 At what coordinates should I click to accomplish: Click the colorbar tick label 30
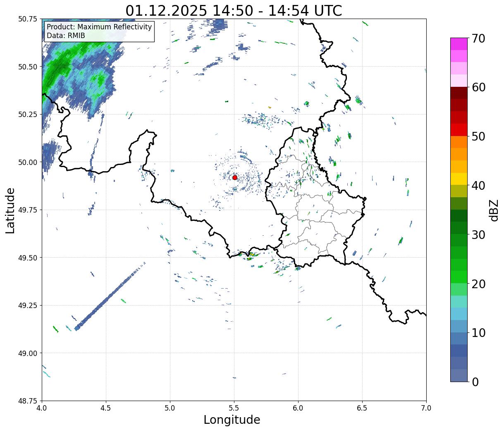(478, 234)
